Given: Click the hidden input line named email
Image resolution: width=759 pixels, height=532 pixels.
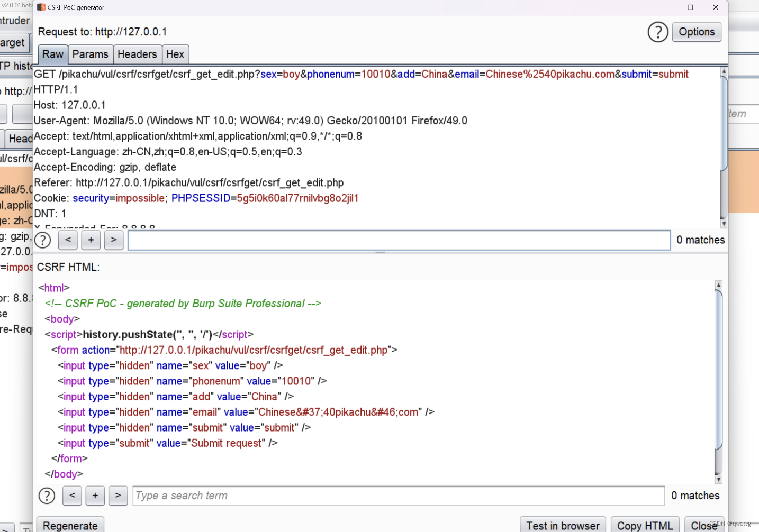Looking at the screenshot, I should coord(246,412).
